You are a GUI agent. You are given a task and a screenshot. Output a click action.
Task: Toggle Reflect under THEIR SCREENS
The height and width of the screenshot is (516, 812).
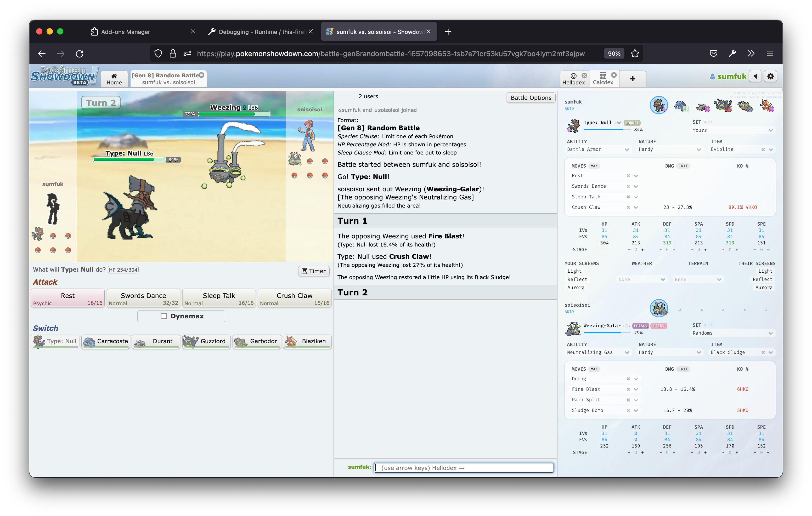click(763, 279)
